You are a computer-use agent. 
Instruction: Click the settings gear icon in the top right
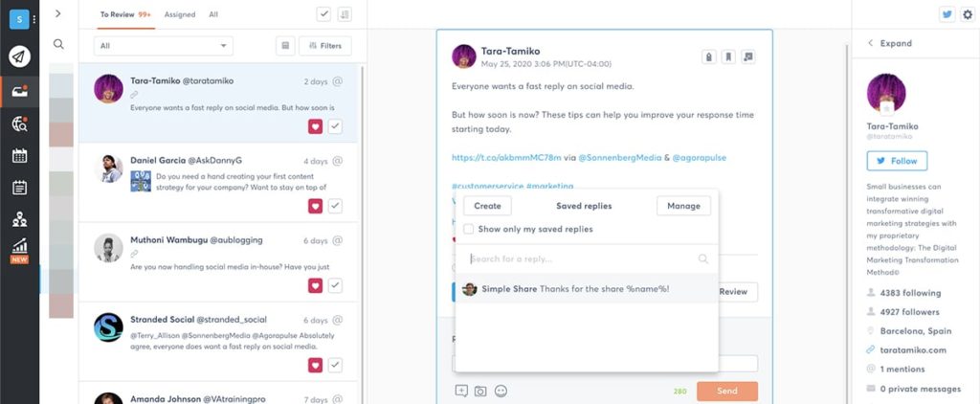968,14
